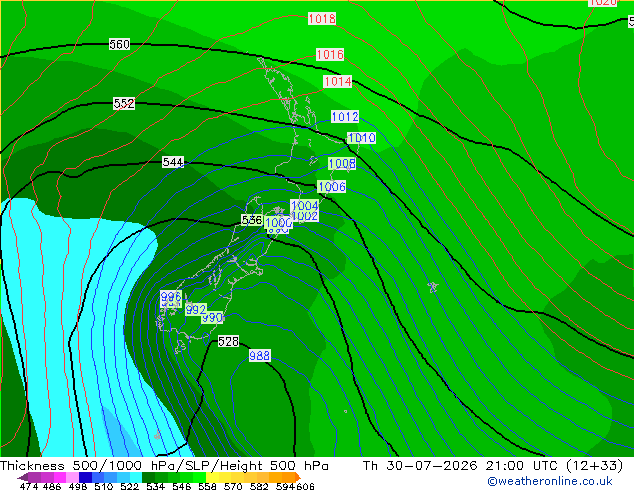This screenshot has height=490, width=634.
Task: Click the 1016 isobar label
Action: click(330, 55)
